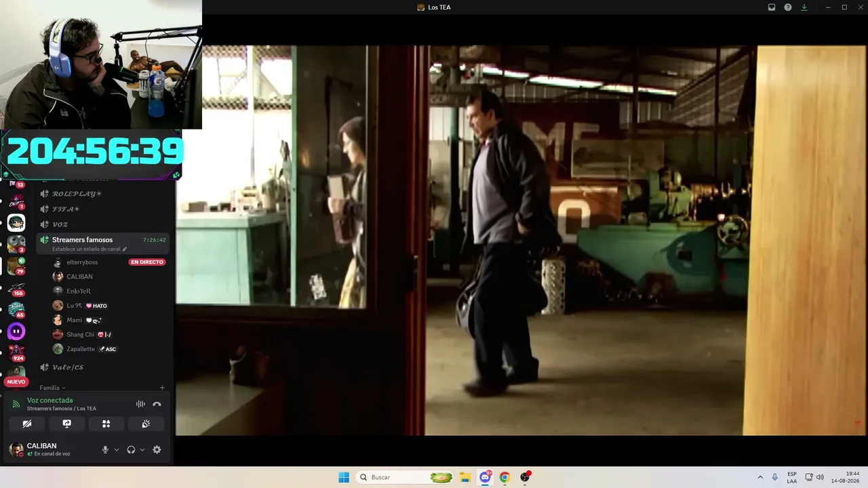The width and height of the screenshot is (868, 488).
Task: Open Google Chrome from the taskbar
Action: point(505,477)
